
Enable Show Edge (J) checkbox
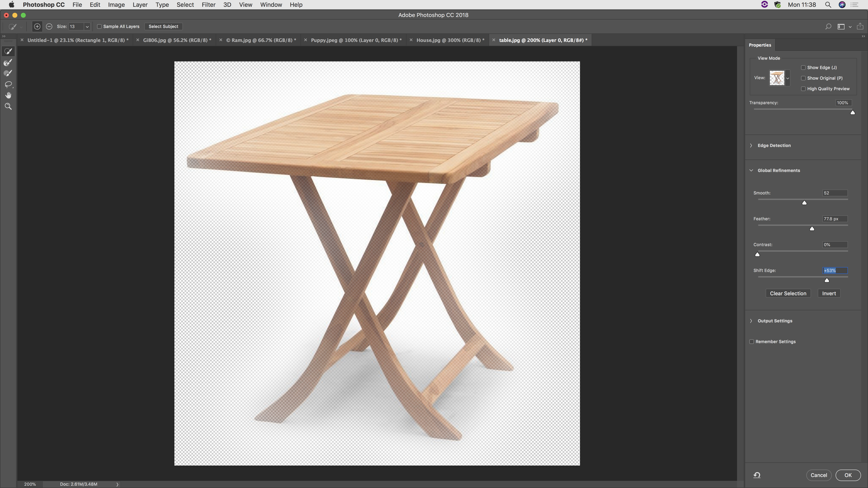pos(803,68)
